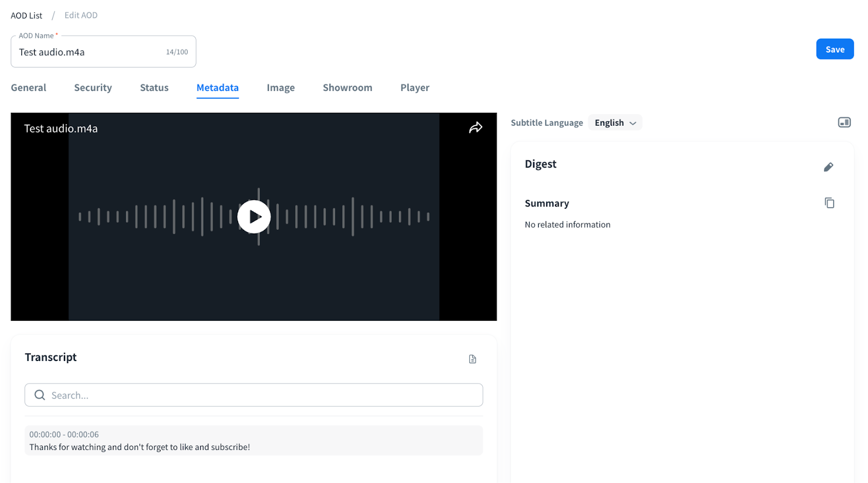Switch to the General tab

pyautogui.click(x=29, y=88)
